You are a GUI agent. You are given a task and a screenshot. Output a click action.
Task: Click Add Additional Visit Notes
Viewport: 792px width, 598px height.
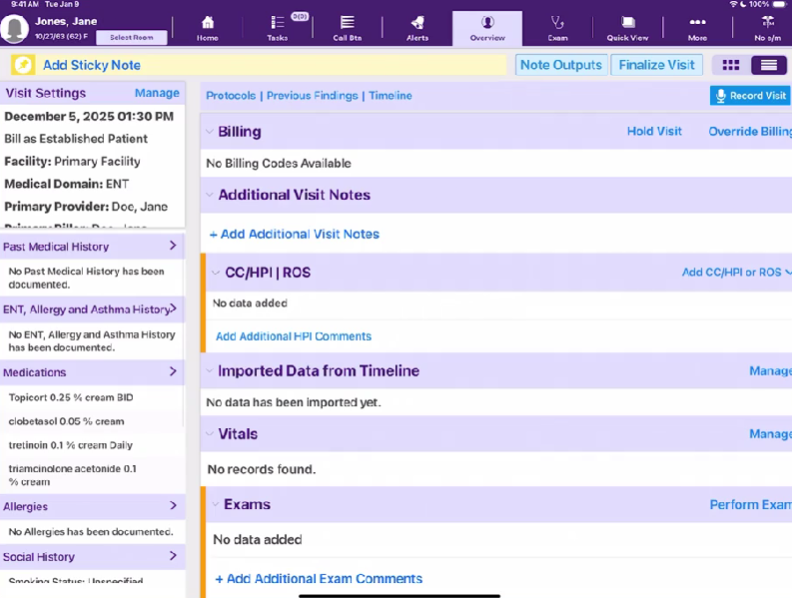[294, 234]
